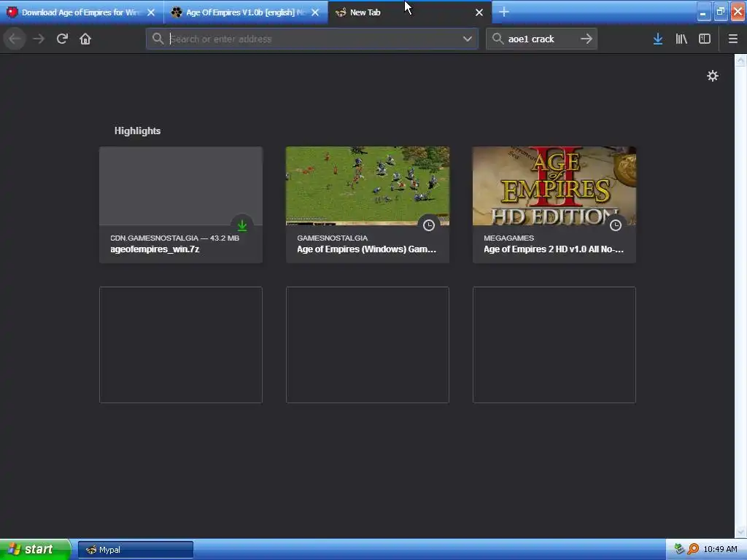Click the network tray icon

click(679, 550)
